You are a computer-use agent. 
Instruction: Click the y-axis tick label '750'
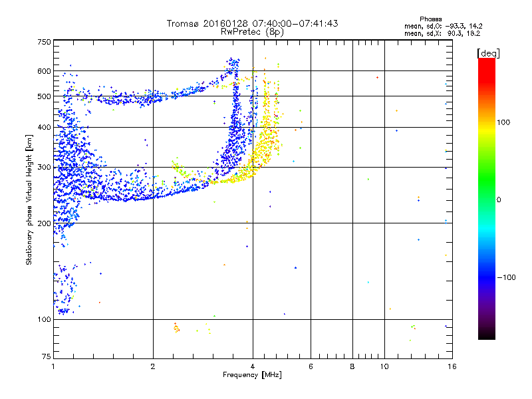pos(44,42)
